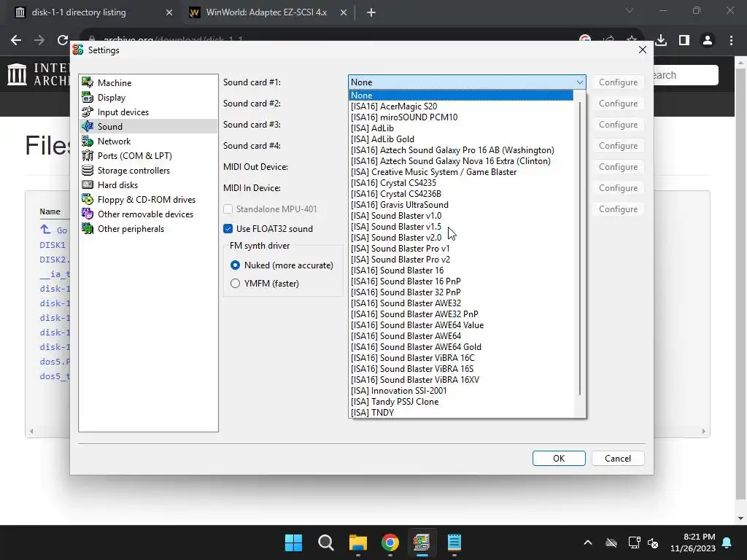Select the Hard disks icon
The height and width of the screenshot is (560, 747).
(88, 184)
